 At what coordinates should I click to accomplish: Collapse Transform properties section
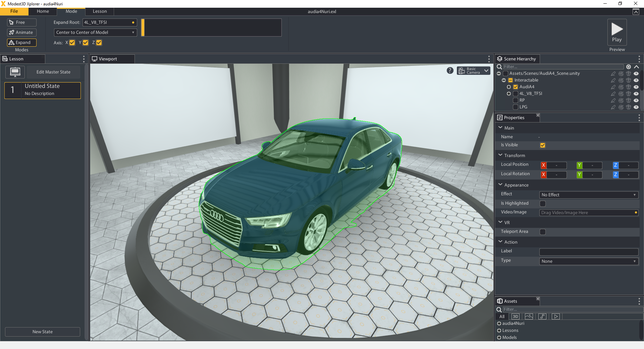(500, 155)
